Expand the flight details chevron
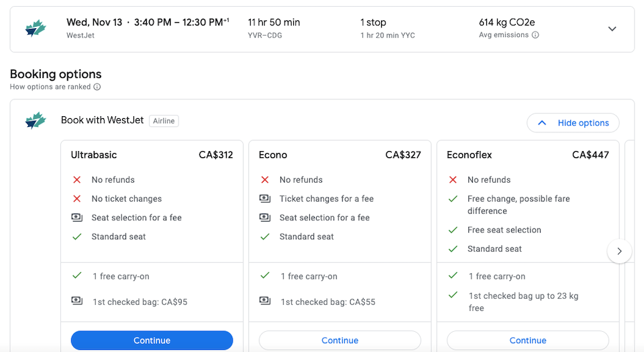Viewport: 644px width, 352px height. 612,29
